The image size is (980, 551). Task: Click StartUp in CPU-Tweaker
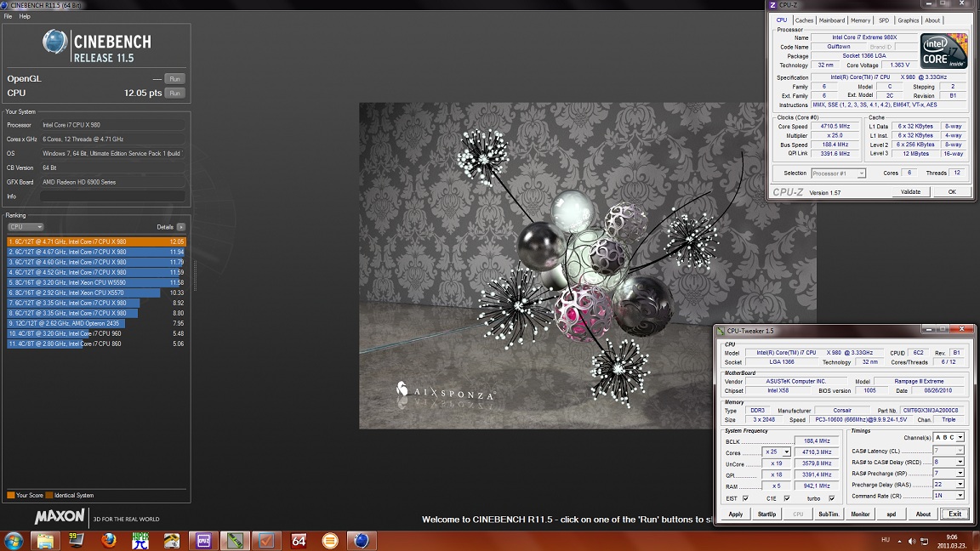point(766,514)
